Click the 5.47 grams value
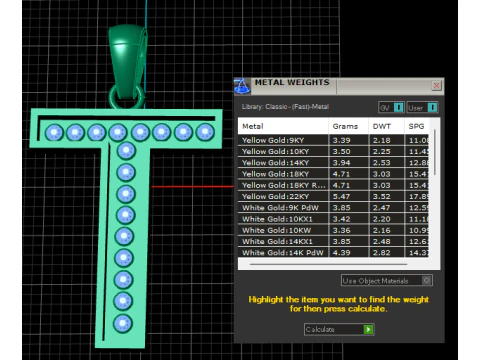 [341, 196]
